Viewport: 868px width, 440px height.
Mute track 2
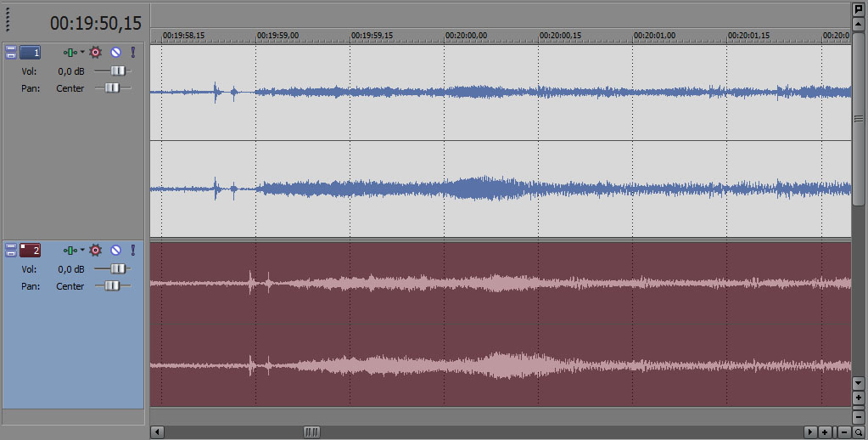115,251
